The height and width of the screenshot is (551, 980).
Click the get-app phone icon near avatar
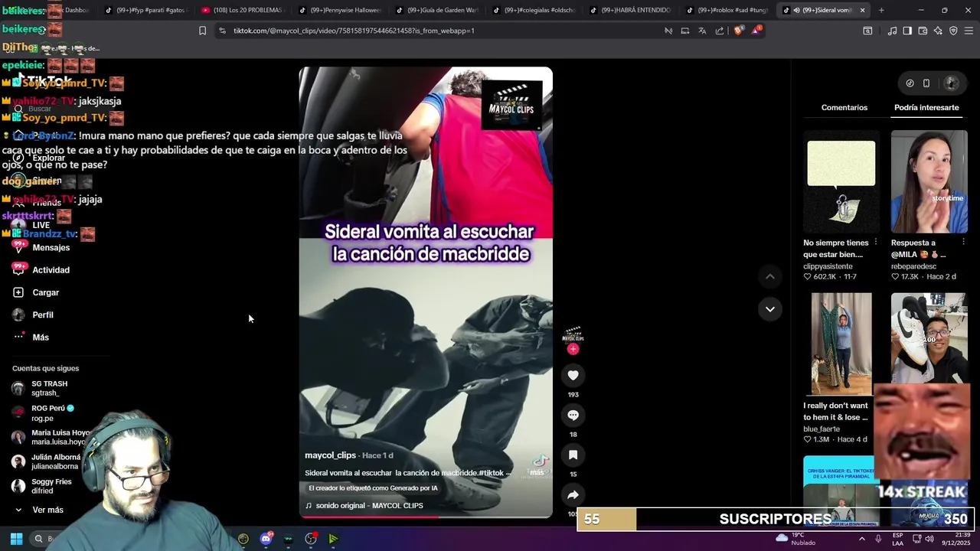tap(926, 83)
